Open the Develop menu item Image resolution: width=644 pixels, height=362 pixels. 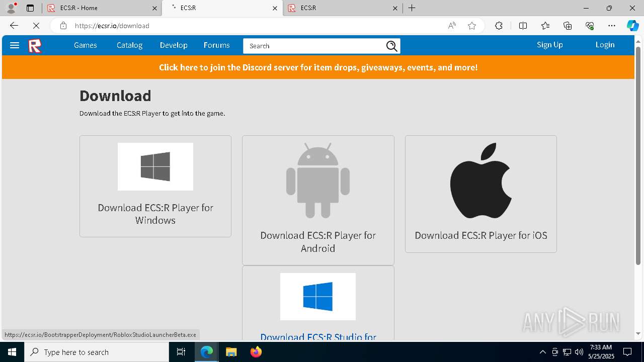coord(174,45)
